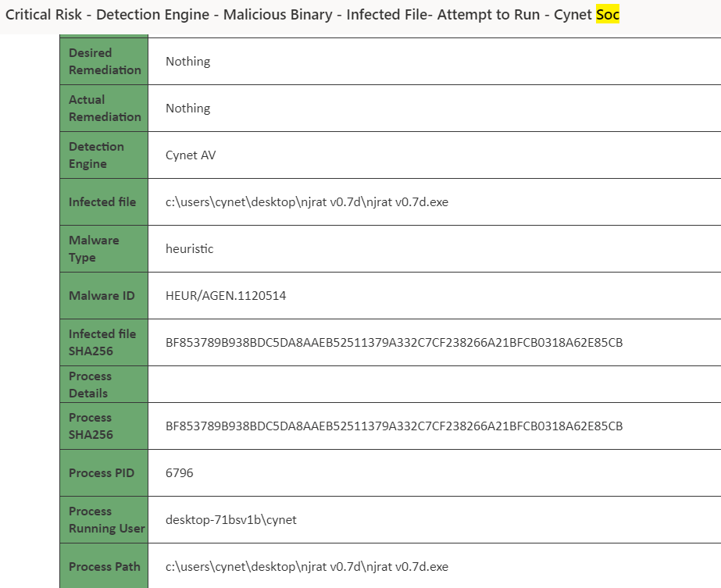Click the Process Running User label cell

pos(104,520)
